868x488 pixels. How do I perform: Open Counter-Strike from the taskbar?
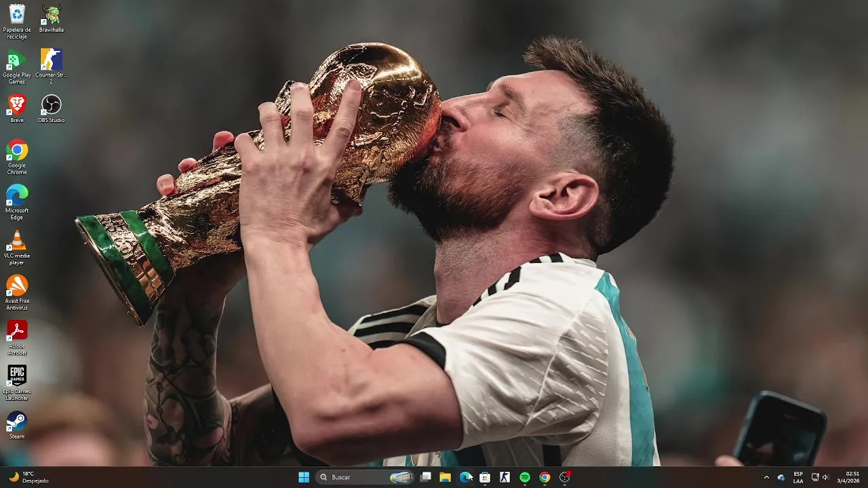click(505, 477)
